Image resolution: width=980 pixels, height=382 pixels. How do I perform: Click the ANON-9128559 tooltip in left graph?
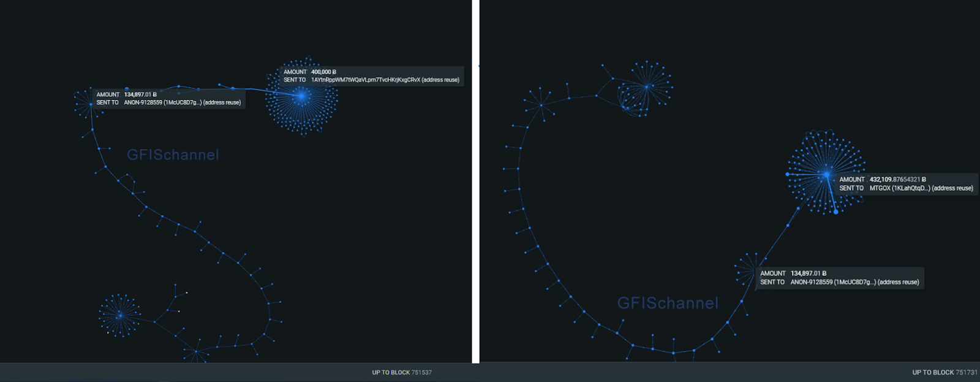point(168,99)
